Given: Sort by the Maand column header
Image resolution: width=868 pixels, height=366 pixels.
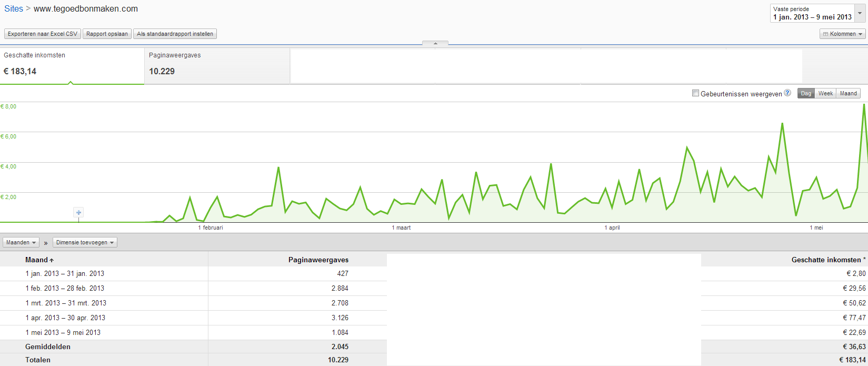Looking at the screenshot, I should 39,260.
